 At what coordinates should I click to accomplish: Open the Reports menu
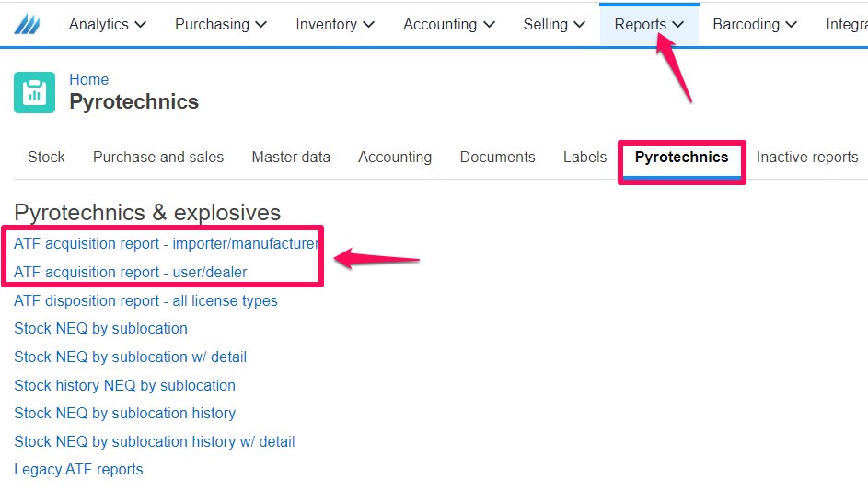click(x=649, y=24)
